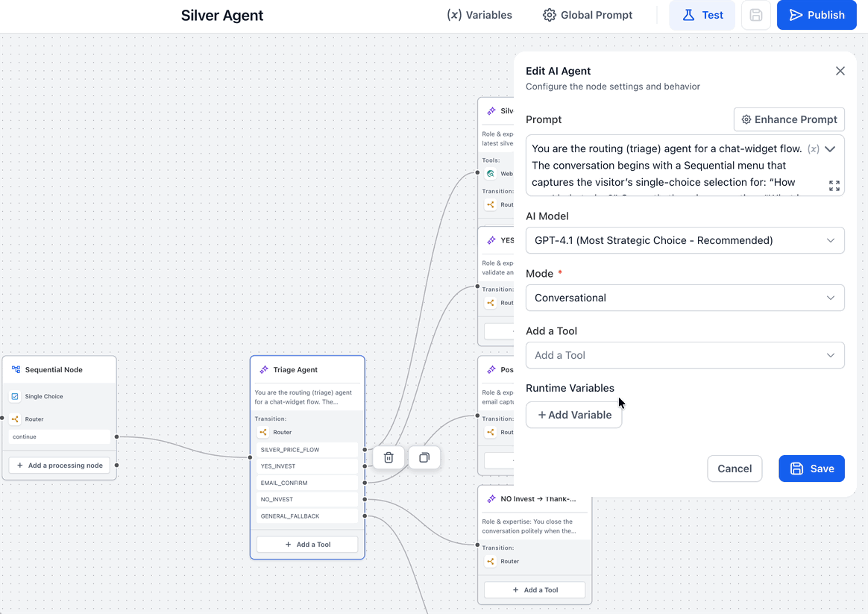This screenshot has width=868, height=614.
Task: Expand prompt editor to fullscreen
Action: (x=834, y=186)
